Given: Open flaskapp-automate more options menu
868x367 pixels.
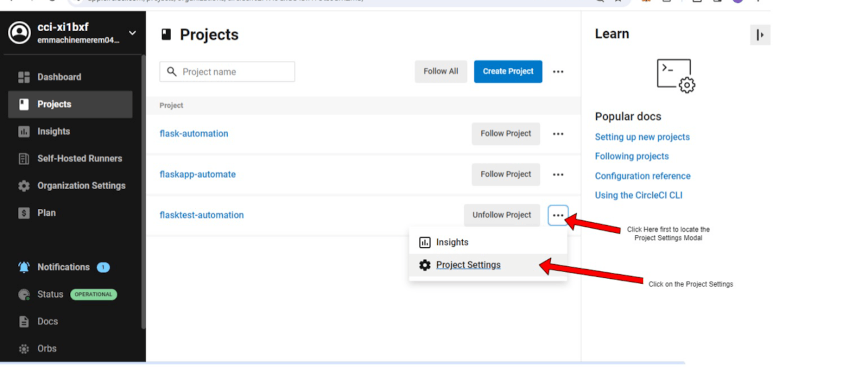Looking at the screenshot, I should tap(558, 175).
